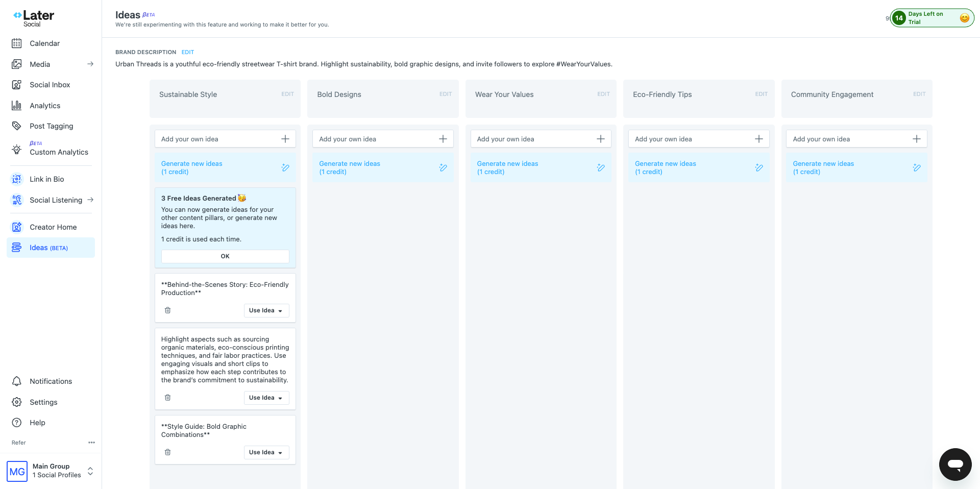980x489 pixels.
Task: Open Settings from the sidebar menu
Action: pyautogui.click(x=43, y=402)
